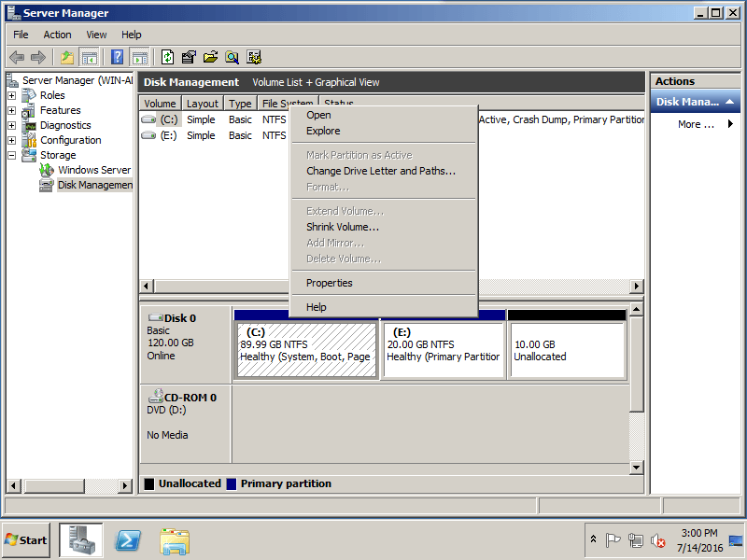Click the console tree scrollbar right arrow
747x560 pixels.
[125, 485]
